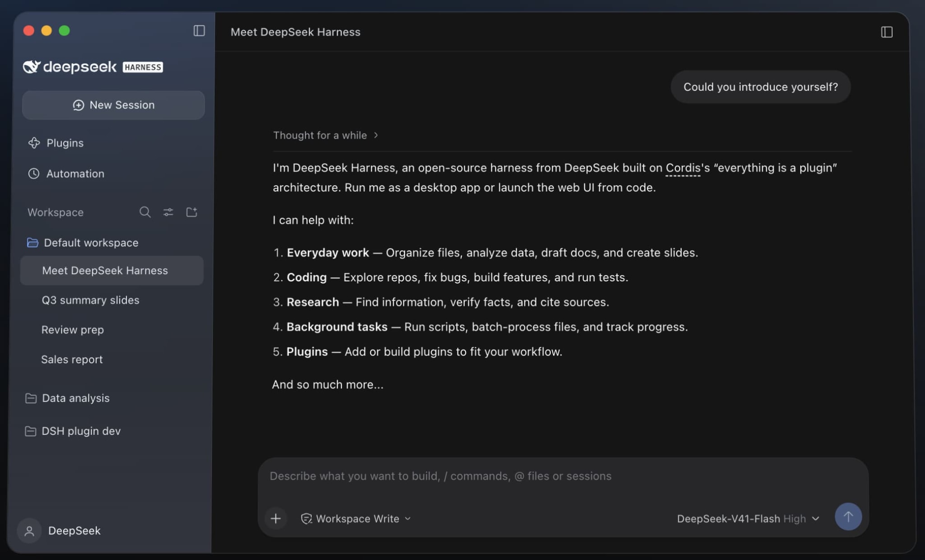
Task: Click the Data analysis folder icon
Action: [x=31, y=398]
